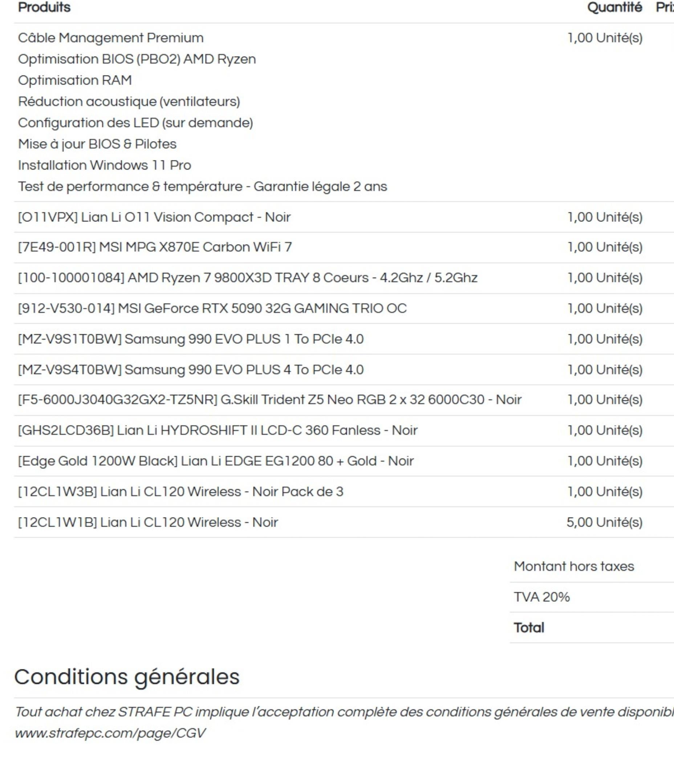Click the Lian Li O11 Vision Compact row
Image resolution: width=674 pixels, height=784 pixels.
154,217
